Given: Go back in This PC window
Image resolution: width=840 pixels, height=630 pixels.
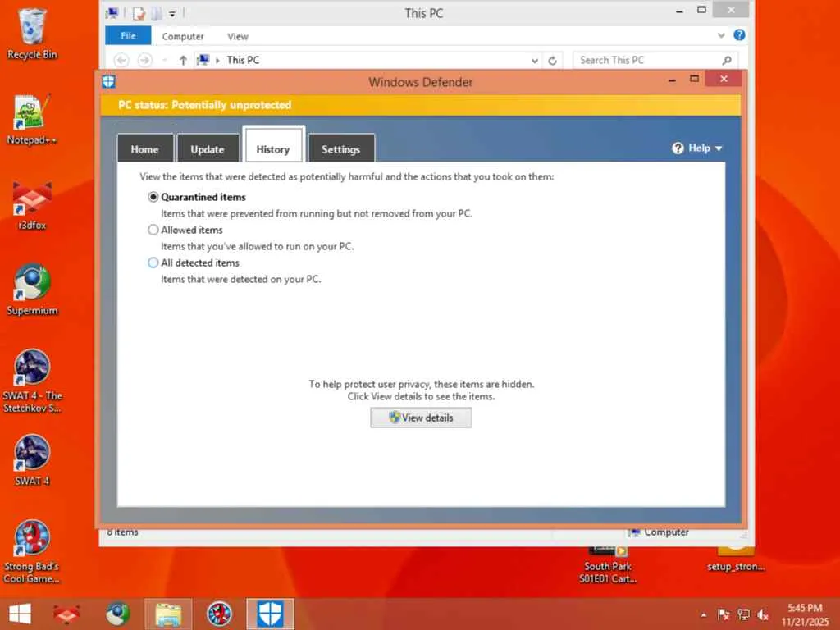Looking at the screenshot, I should click(x=121, y=60).
